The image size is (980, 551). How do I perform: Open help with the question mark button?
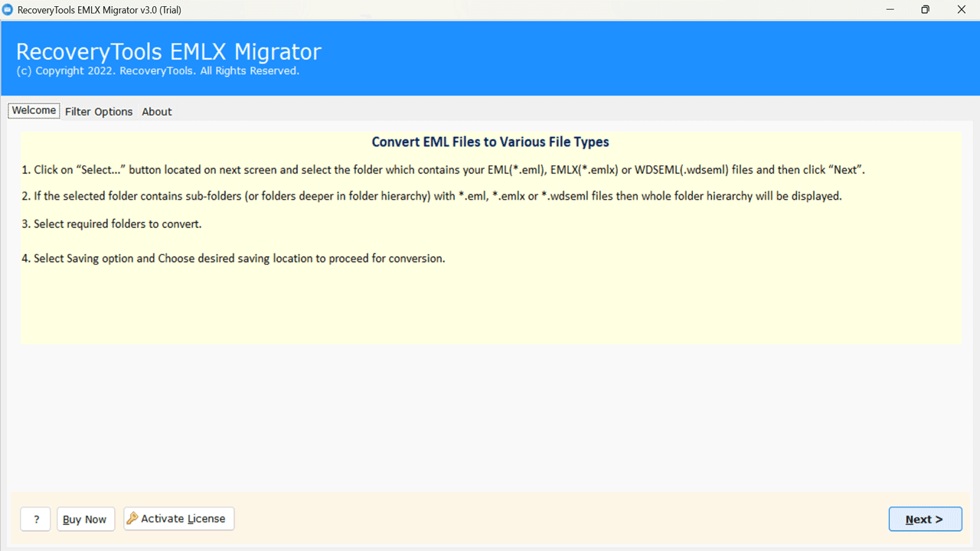coord(36,519)
